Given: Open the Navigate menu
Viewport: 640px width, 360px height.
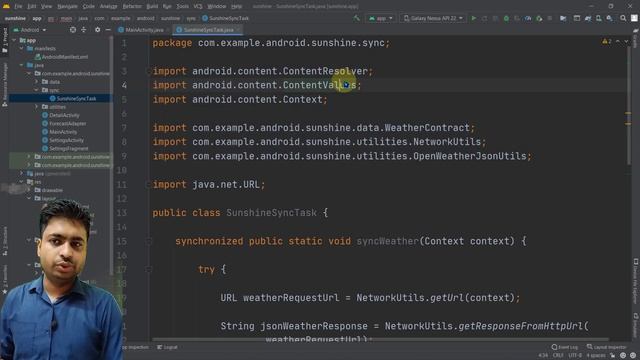Looking at the screenshot, I should [x=67, y=6].
